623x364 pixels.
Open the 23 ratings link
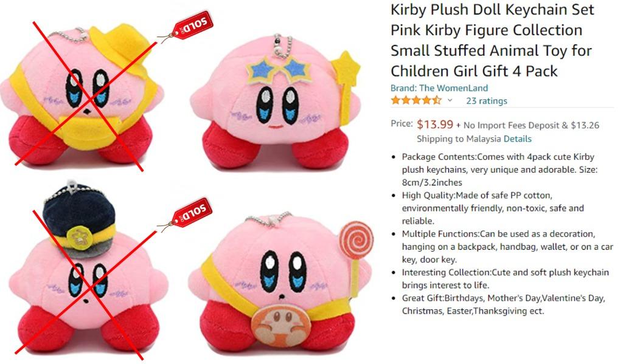pyautogui.click(x=487, y=101)
